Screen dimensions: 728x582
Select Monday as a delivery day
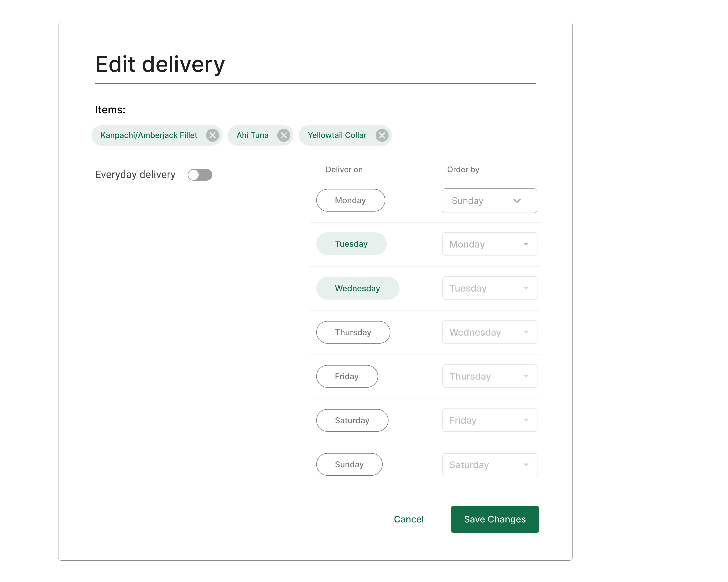351,200
